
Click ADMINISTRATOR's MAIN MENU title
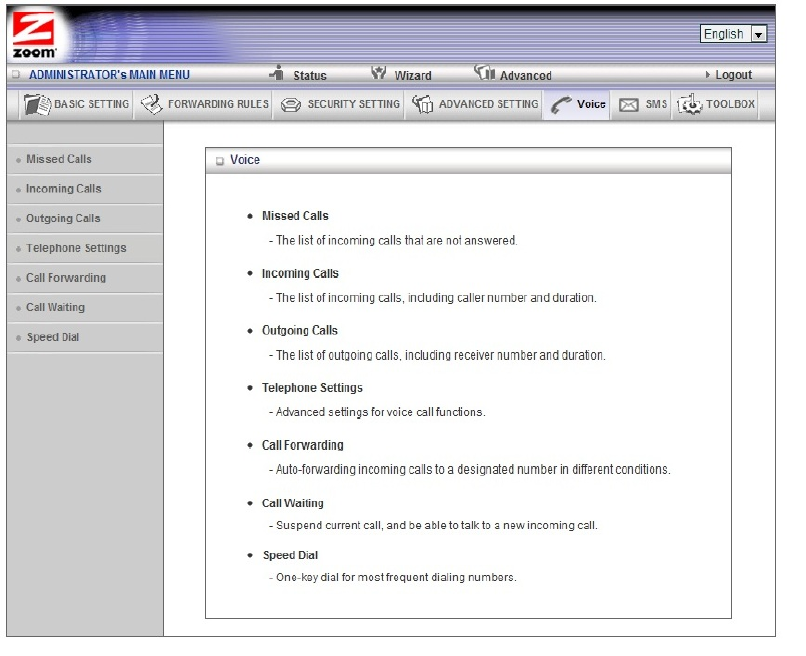[109, 75]
